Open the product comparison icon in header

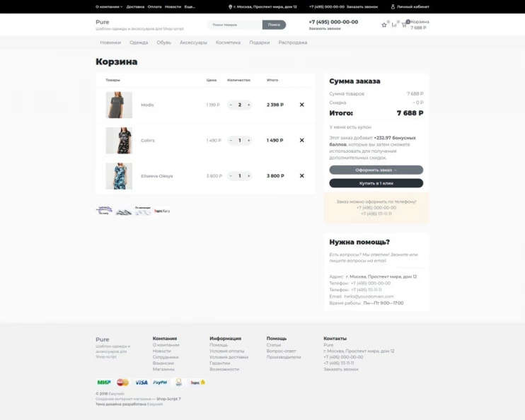point(394,25)
